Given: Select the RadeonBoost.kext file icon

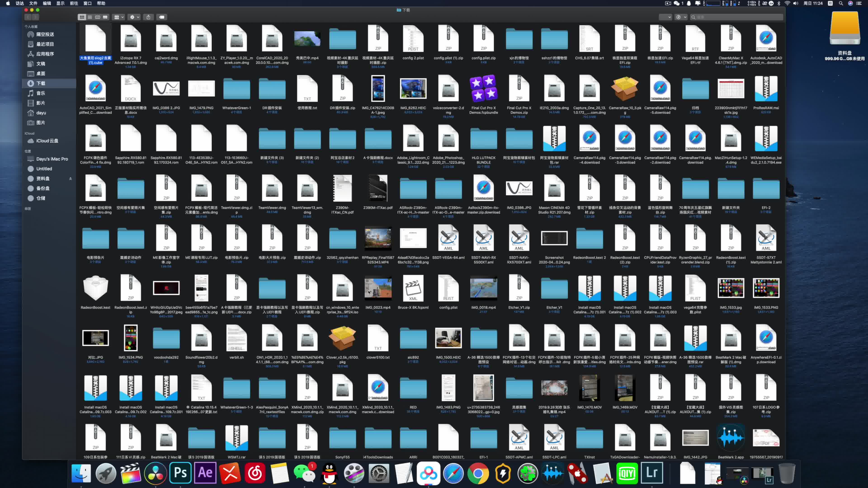Looking at the screenshot, I should tap(95, 288).
